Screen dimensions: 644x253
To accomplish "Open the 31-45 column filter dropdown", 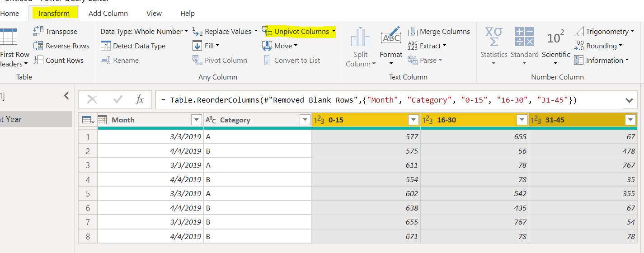I will [x=630, y=120].
